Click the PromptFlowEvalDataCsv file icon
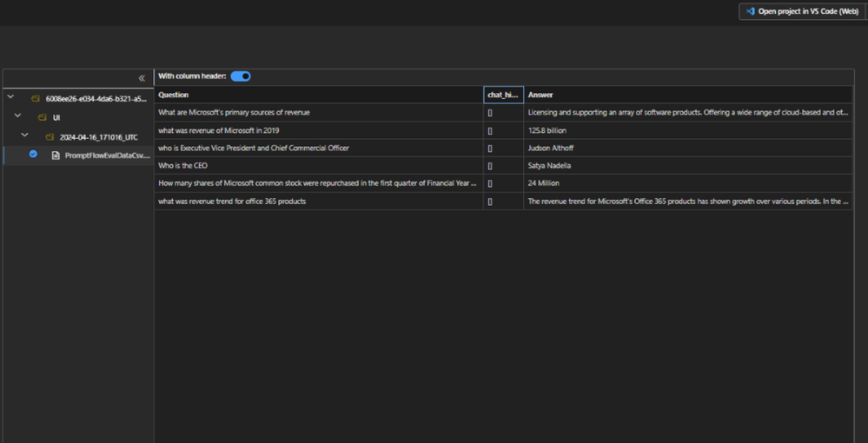The width and height of the screenshot is (868, 443). click(x=56, y=155)
